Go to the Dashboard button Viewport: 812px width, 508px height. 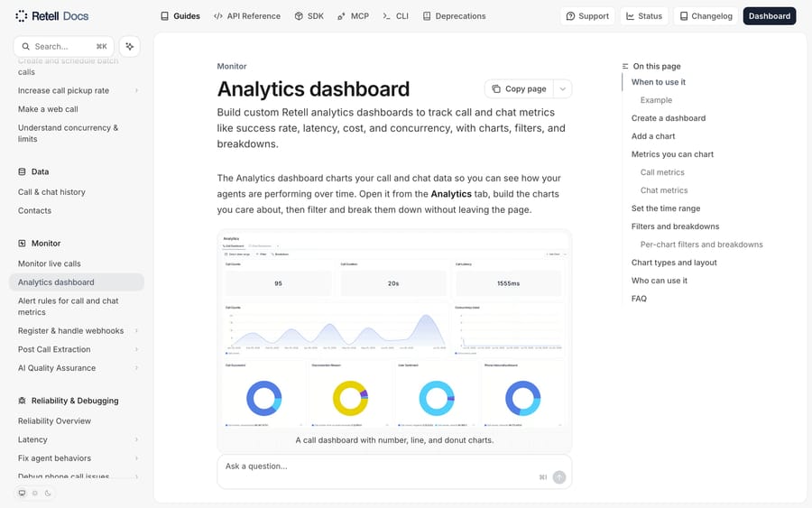pyautogui.click(x=769, y=16)
